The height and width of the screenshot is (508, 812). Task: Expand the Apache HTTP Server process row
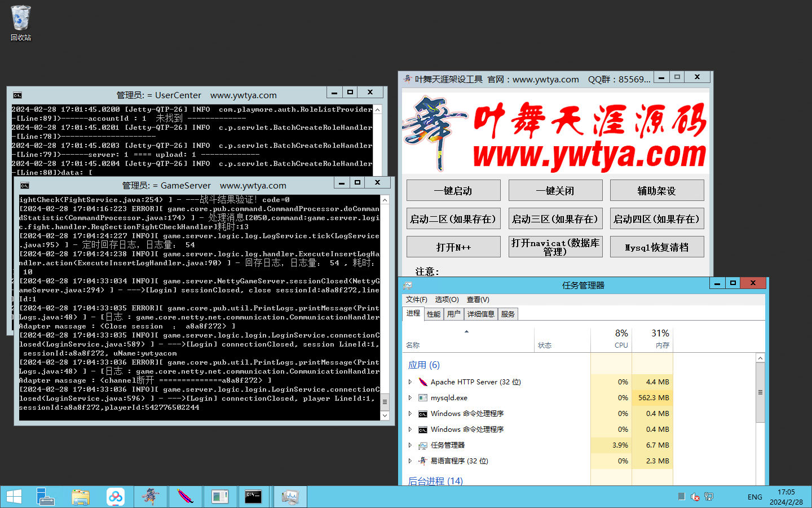[410, 382]
